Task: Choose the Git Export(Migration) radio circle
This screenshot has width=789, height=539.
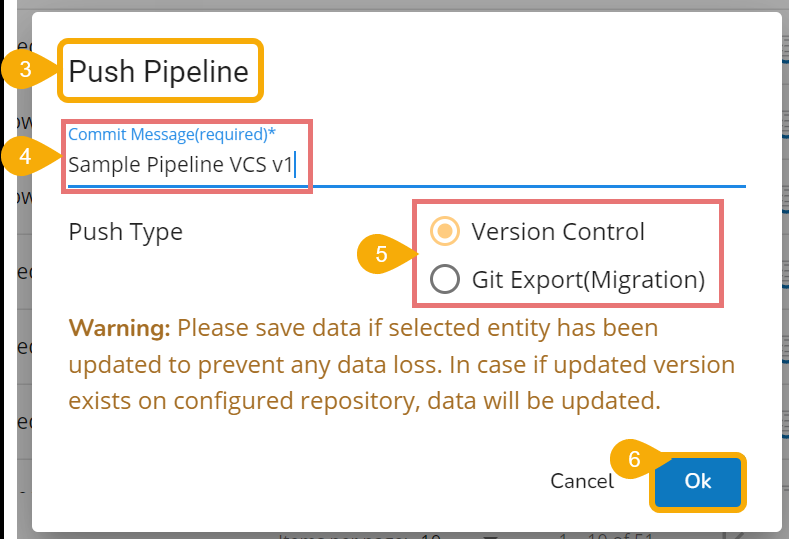Action: click(x=445, y=279)
